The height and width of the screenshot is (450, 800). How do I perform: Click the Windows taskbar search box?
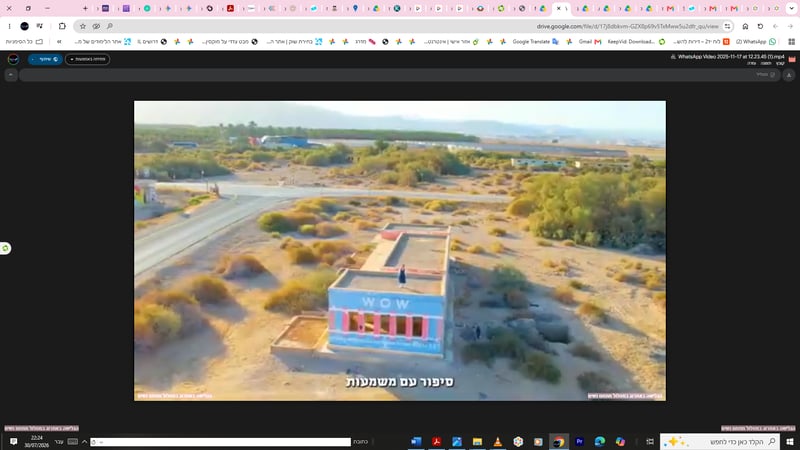click(x=719, y=441)
